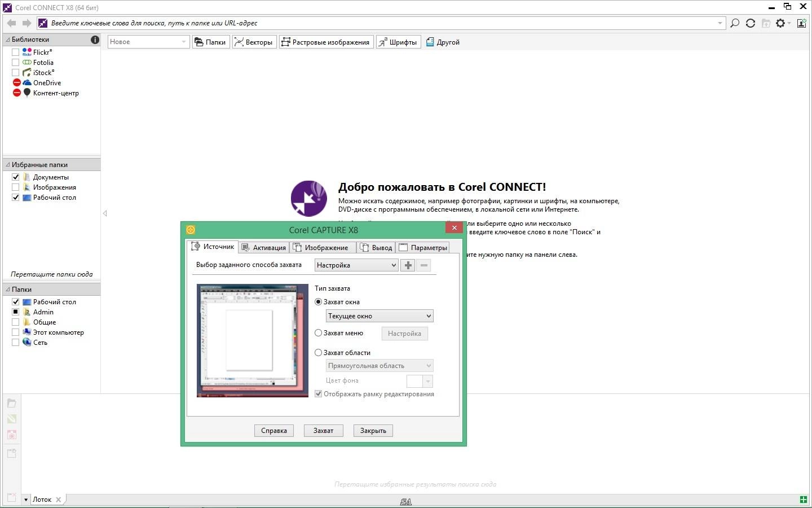The height and width of the screenshot is (508, 812).
Task: Select the Источник tab
Action: click(213, 247)
